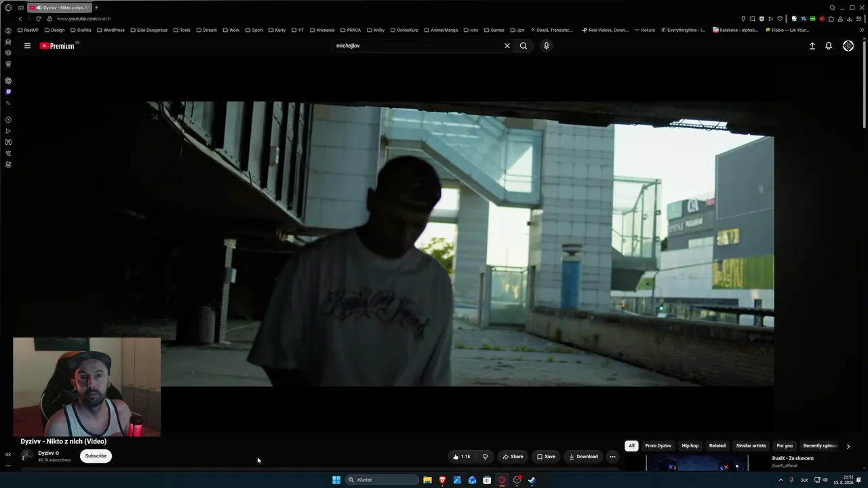The image size is (868, 488).
Task: Start voice search with the microphone
Action: [546, 46]
